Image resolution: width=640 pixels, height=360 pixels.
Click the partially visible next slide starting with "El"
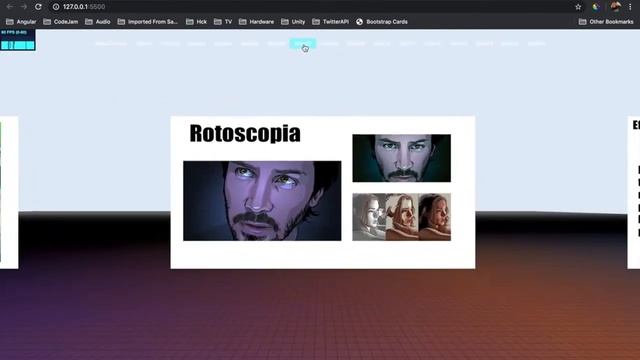click(x=633, y=192)
